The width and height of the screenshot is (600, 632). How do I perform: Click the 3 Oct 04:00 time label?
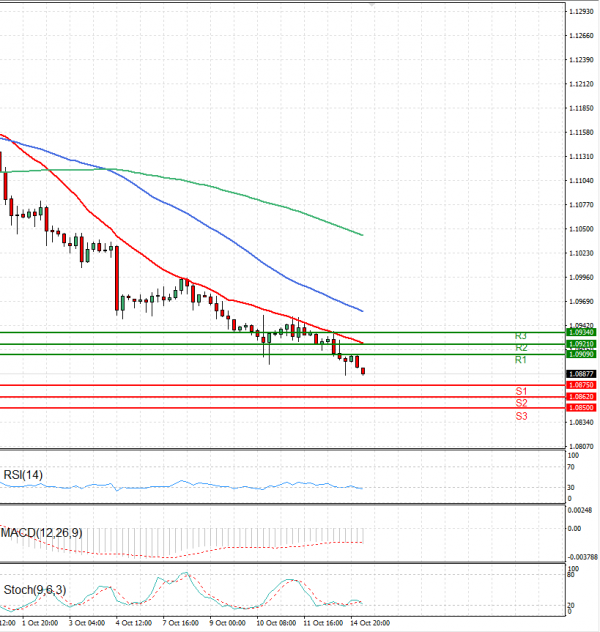coord(87,623)
